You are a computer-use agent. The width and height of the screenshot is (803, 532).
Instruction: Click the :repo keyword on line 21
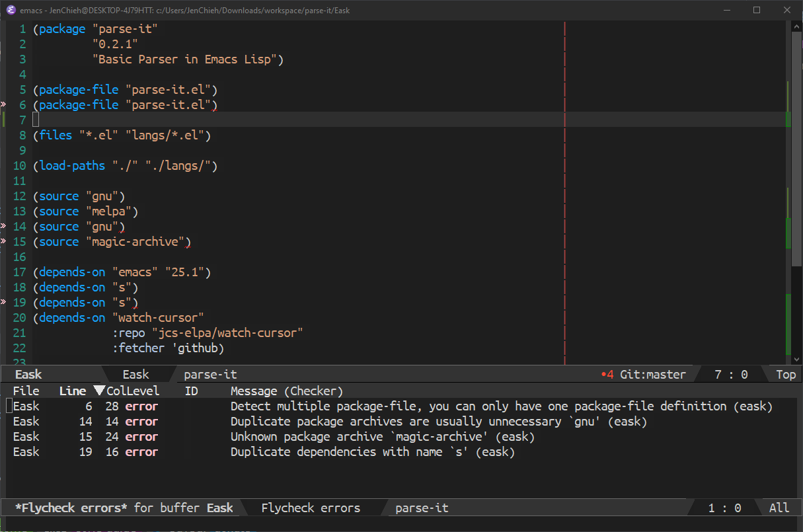[129, 333]
